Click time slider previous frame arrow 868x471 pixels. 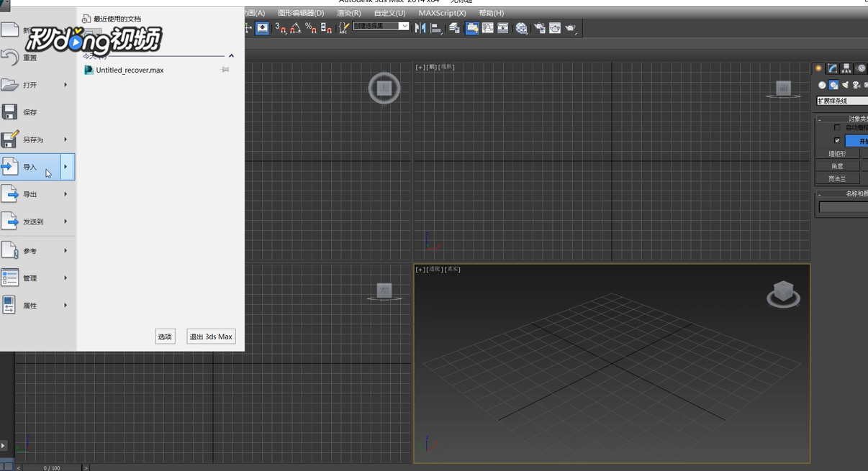(x=19, y=467)
